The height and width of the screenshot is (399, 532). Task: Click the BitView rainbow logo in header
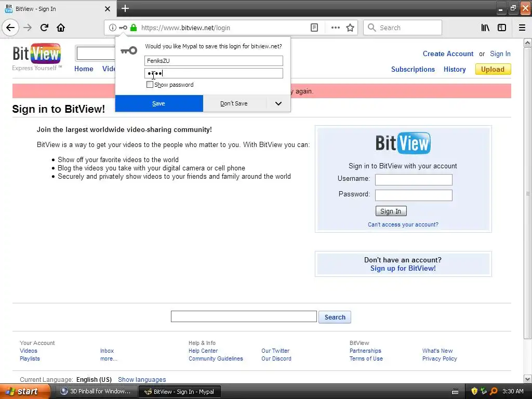coord(37,54)
